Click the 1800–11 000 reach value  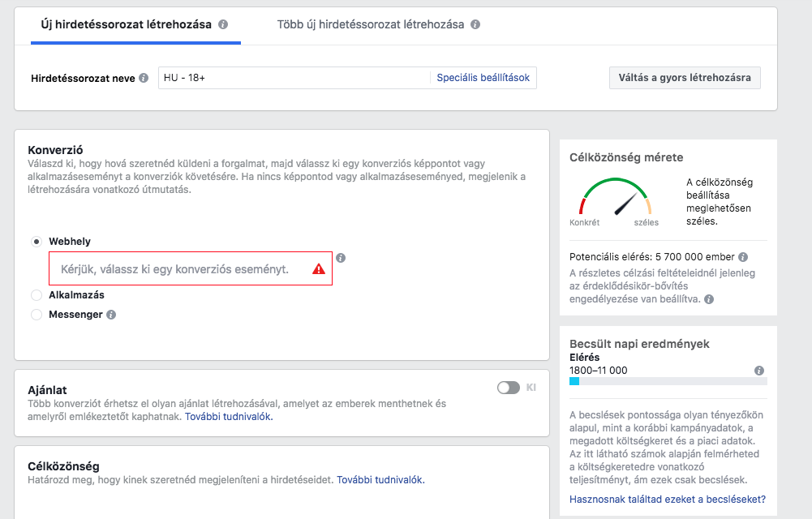point(598,371)
